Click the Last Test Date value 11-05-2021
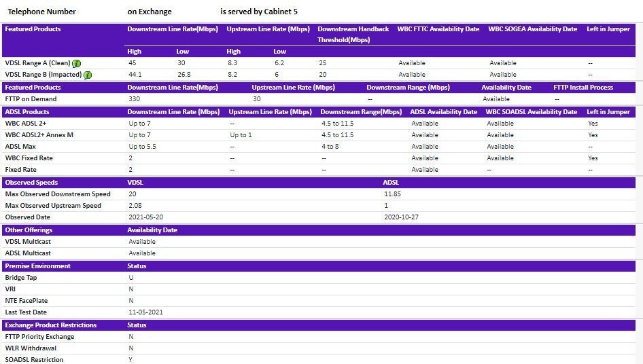This screenshot has width=643, height=364. [145, 312]
